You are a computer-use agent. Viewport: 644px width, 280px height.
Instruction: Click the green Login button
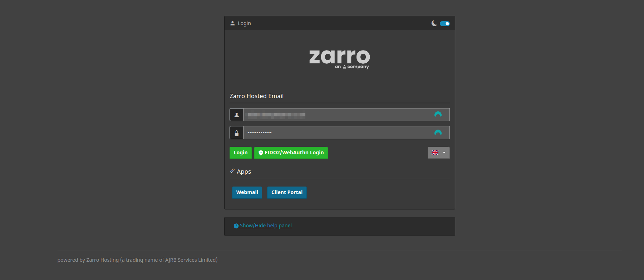[x=241, y=153]
